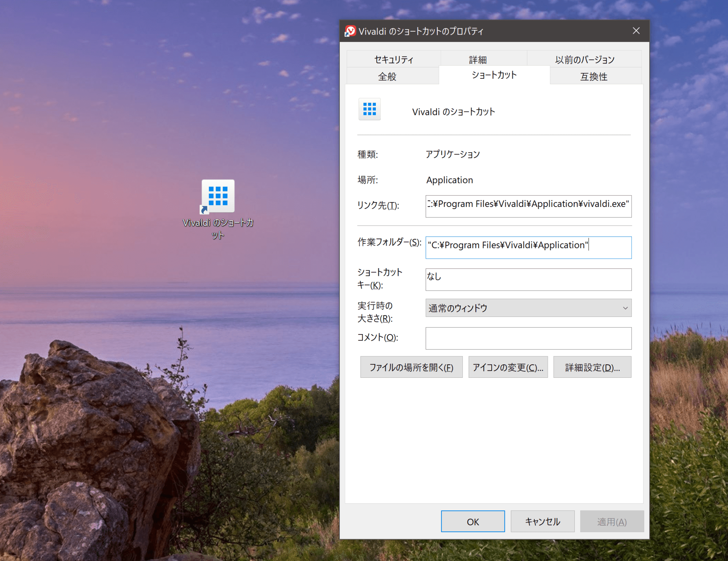Click the コメント input field
Viewport: 728px width, 561px height.
[x=528, y=338]
